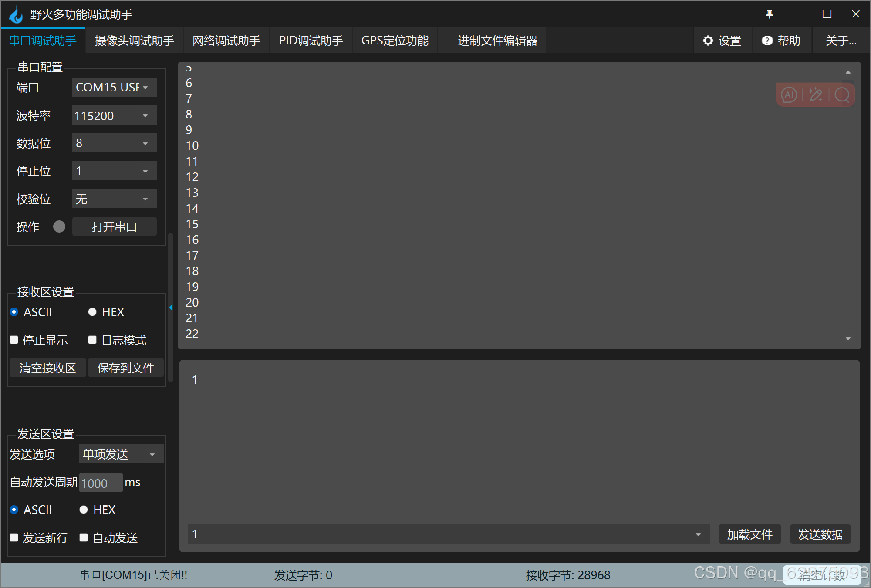Viewport: 871px width, 588px height.
Task: Collapse the left panel with blue arrow
Action: (x=171, y=308)
